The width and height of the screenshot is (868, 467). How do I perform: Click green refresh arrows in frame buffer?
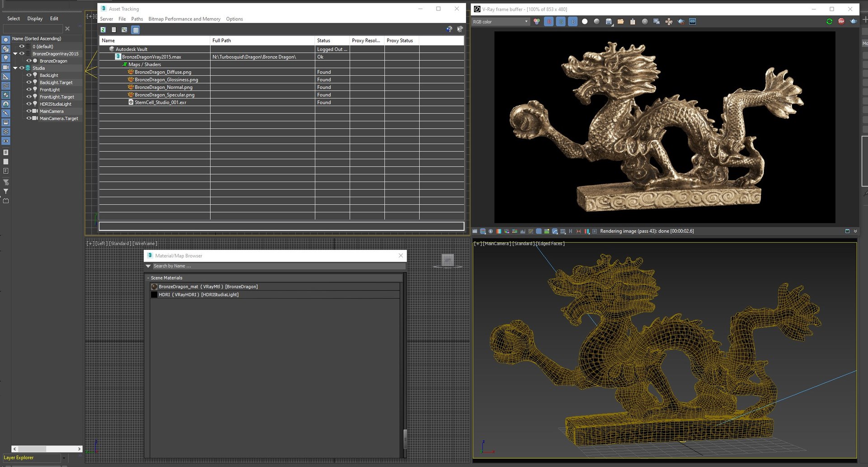point(829,22)
